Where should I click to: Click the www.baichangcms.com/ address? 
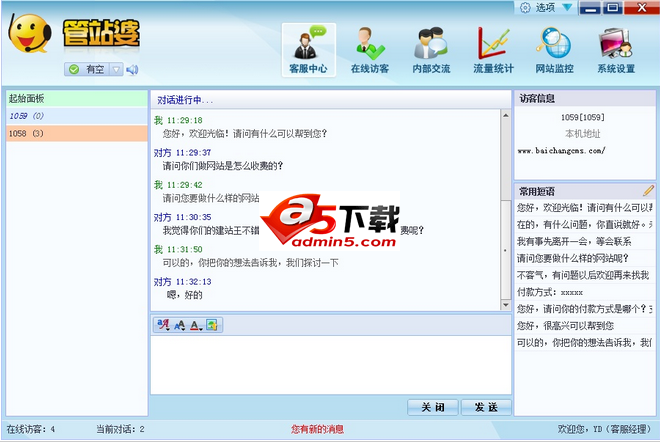(561, 150)
